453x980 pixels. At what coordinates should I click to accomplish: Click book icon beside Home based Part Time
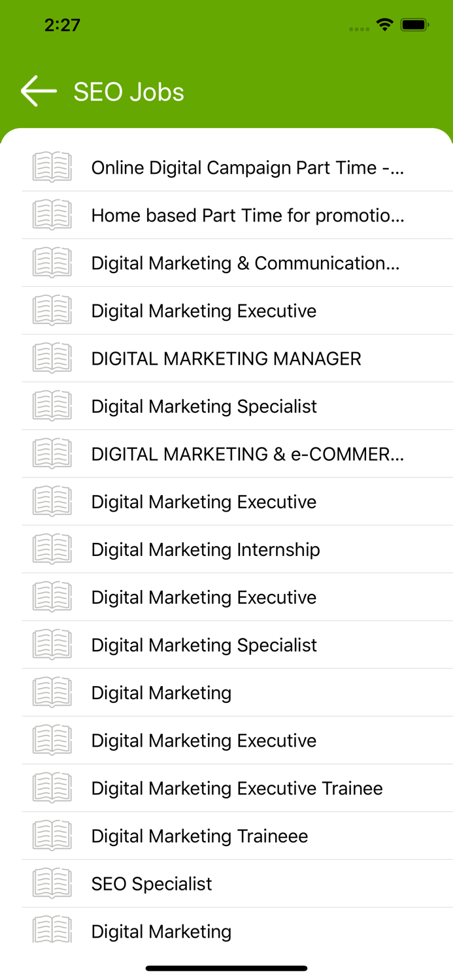[52, 215]
